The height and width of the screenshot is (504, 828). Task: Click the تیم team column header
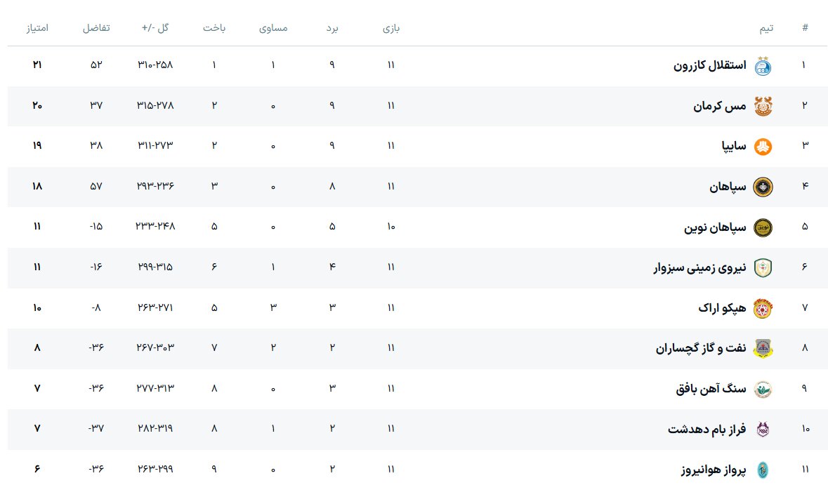(766, 28)
